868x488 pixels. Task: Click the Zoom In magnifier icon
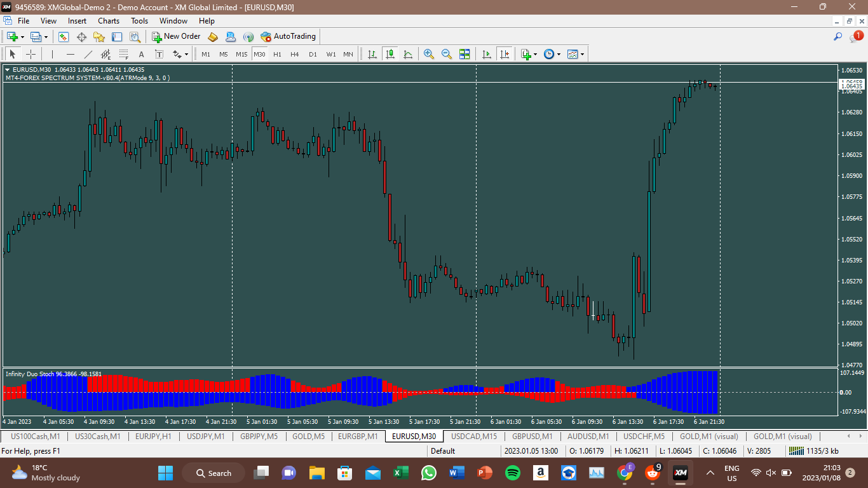coord(429,54)
